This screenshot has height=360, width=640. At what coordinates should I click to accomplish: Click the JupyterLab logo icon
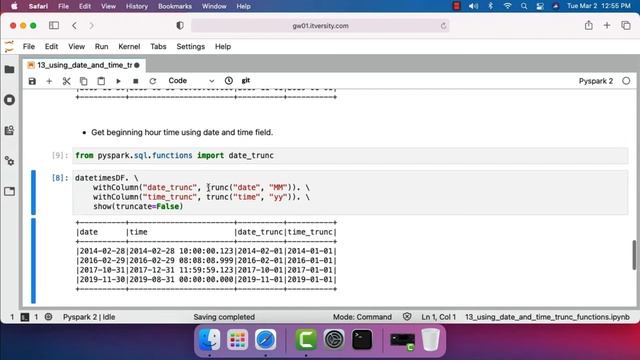(x=9, y=47)
